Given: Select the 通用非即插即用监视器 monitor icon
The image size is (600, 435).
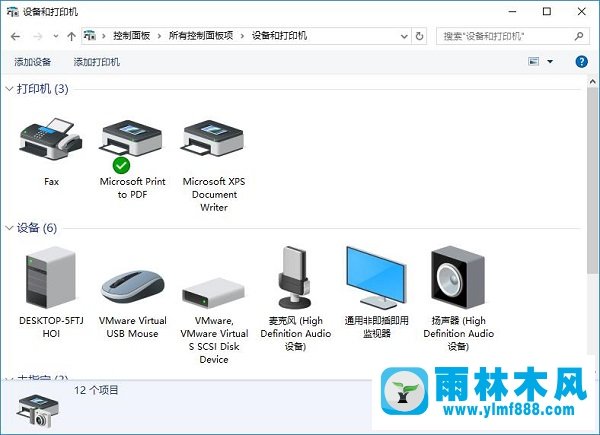Looking at the screenshot, I should point(376,278).
